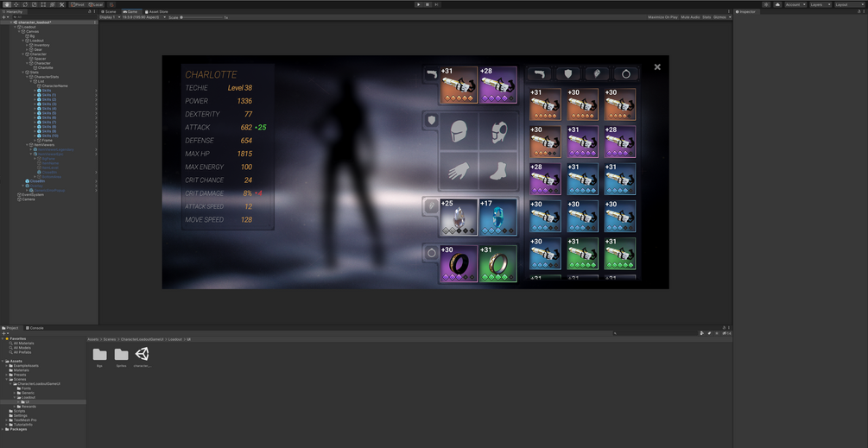Click the weapon slot pistol icon in gear panel
This screenshot has width=868, height=448.
click(432, 74)
